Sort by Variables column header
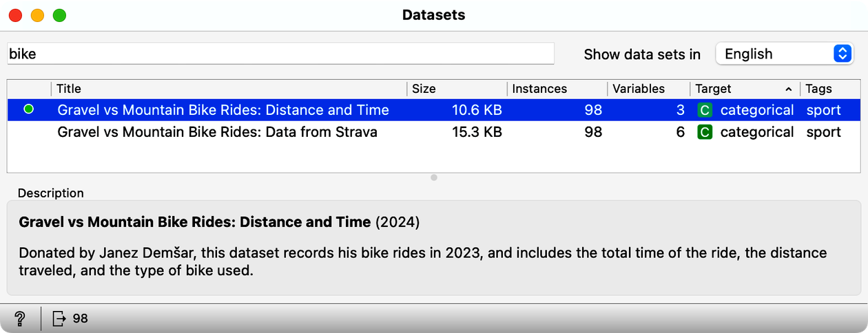Image resolution: width=868 pixels, height=333 pixels. pos(649,89)
